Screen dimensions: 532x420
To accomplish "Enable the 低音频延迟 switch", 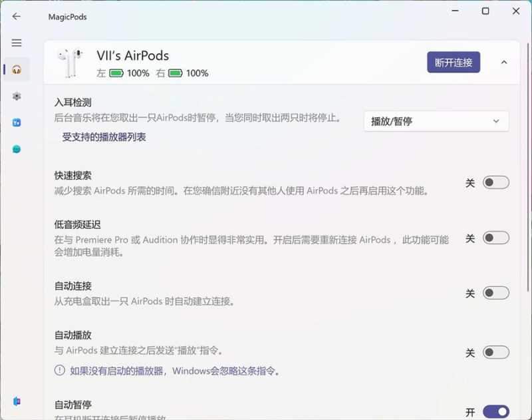I will (495, 238).
